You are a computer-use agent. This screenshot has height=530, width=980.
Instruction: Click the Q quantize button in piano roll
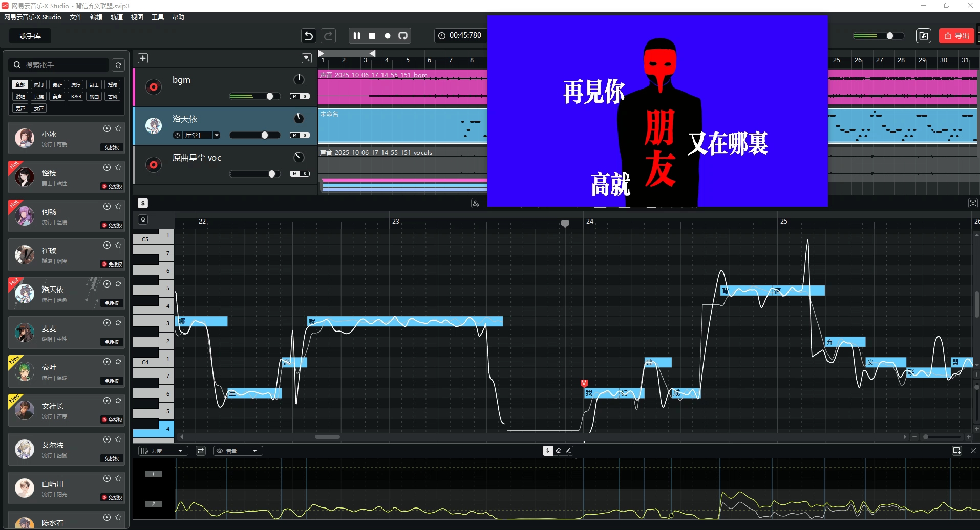pyautogui.click(x=143, y=219)
